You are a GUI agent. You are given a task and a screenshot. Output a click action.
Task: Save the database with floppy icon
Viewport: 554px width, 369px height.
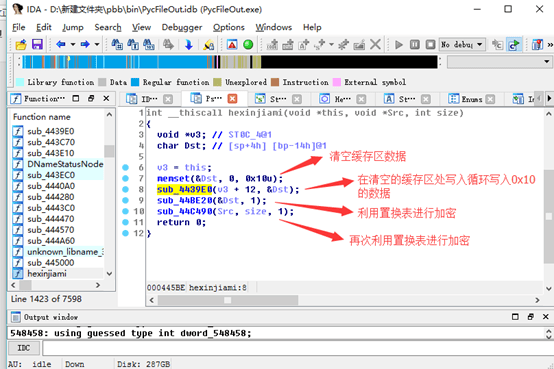[x=37, y=45]
